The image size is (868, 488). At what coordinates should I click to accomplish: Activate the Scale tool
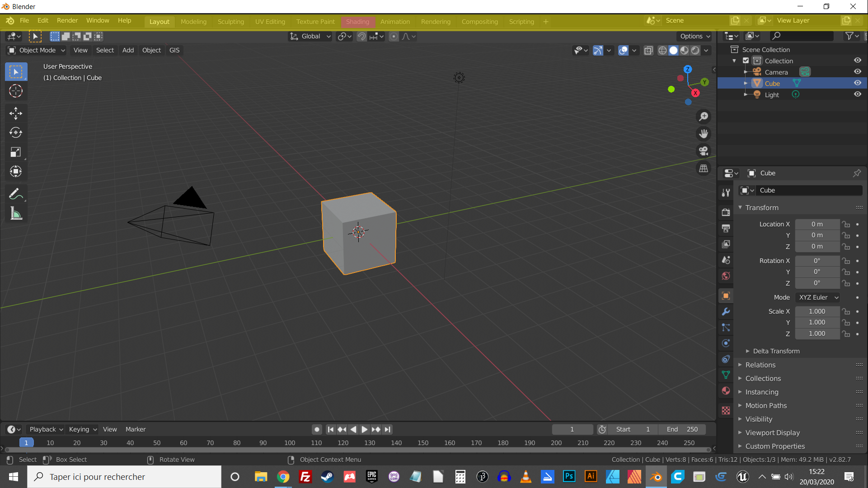(16, 152)
